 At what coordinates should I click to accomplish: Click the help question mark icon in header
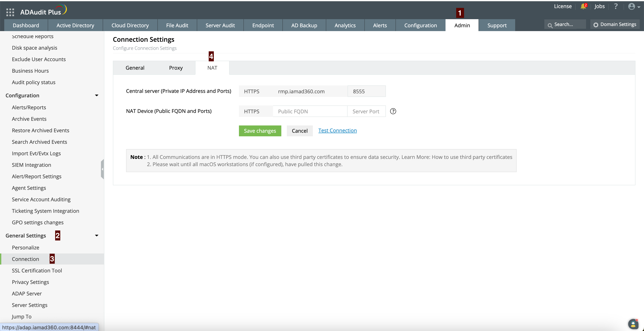tap(616, 6)
